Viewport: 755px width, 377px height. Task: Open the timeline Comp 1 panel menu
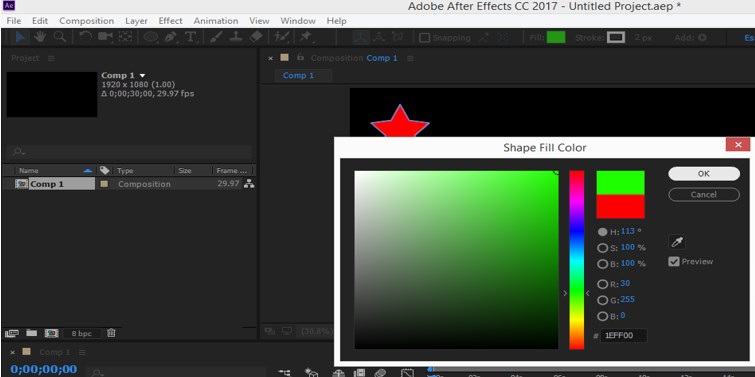click(x=81, y=352)
